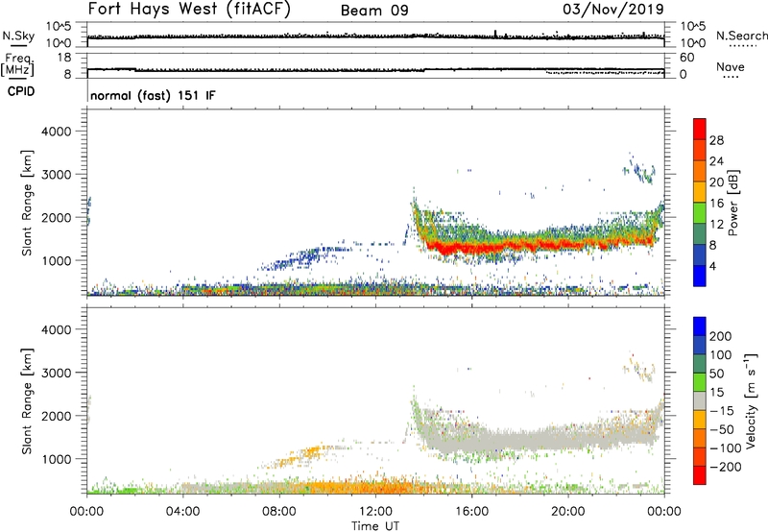Pick the red top segment of power colorbar
Image resolution: width=768 pixels, height=532 pixels.
click(700, 130)
